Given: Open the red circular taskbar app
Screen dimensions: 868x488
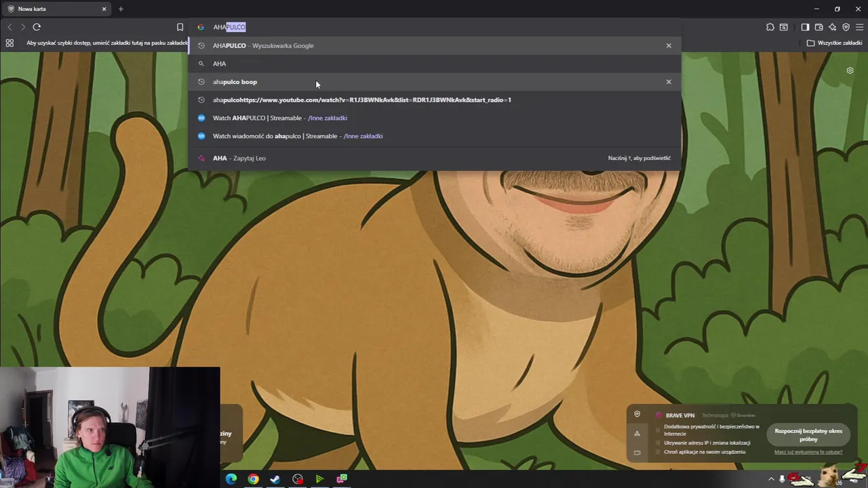Looking at the screenshot, I should click(x=298, y=479).
